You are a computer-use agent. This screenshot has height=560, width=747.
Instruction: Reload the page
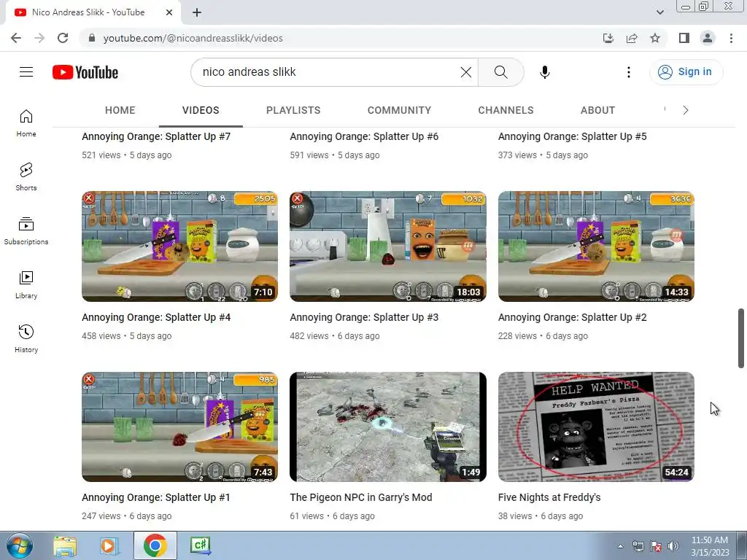click(63, 38)
